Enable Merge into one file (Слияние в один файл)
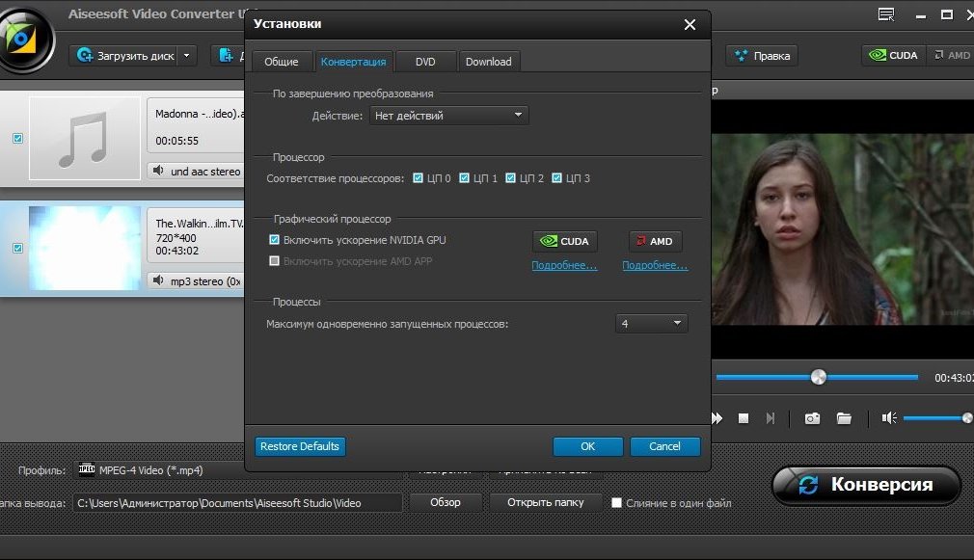The height and width of the screenshot is (560, 974). [616, 503]
